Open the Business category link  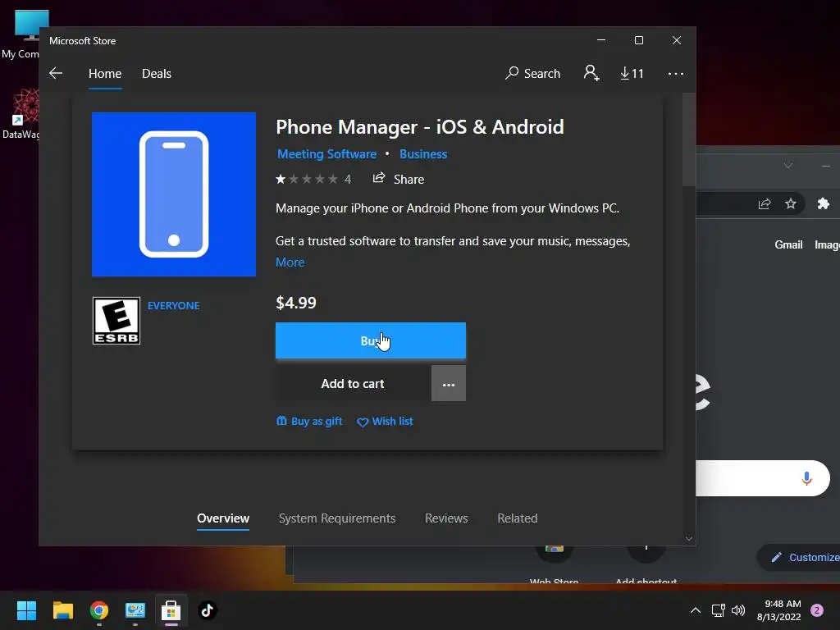423,154
